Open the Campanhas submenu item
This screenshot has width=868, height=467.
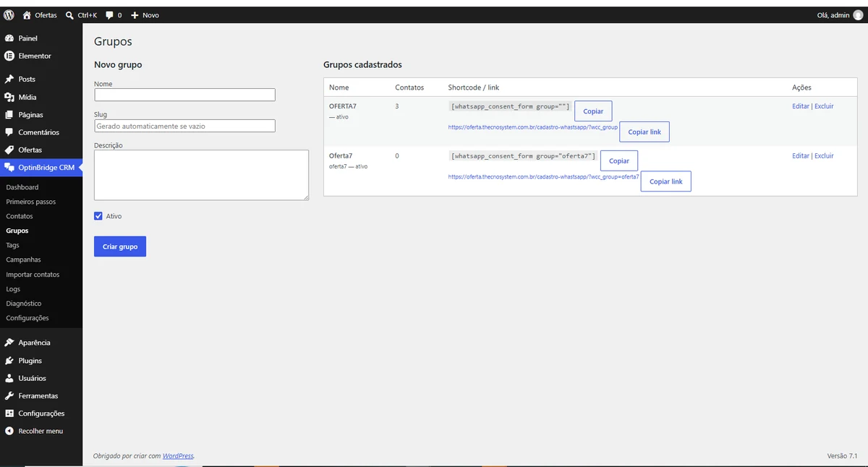23,260
